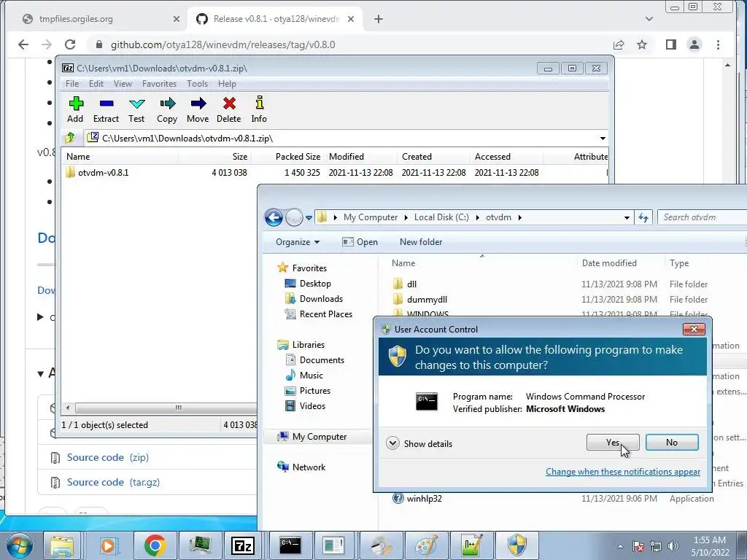
Task: Click the Extract icon in 7-Zip
Action: (x=106, y=109)
